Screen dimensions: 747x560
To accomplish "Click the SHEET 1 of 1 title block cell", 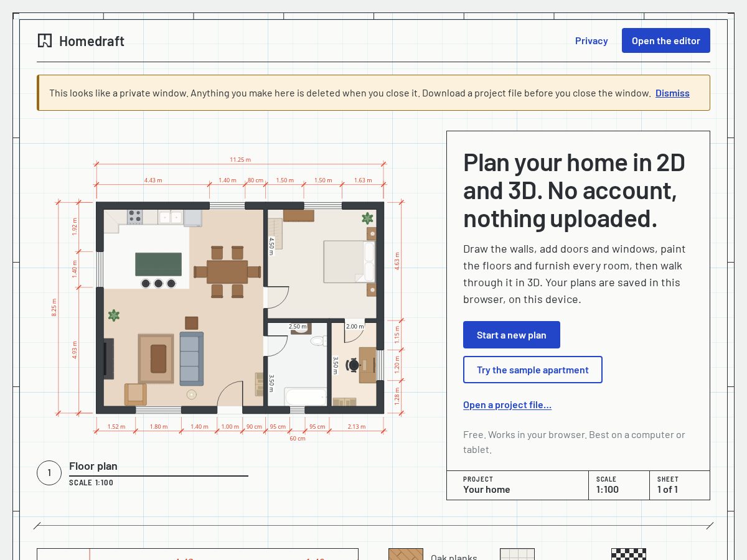I will click(680, 485).
